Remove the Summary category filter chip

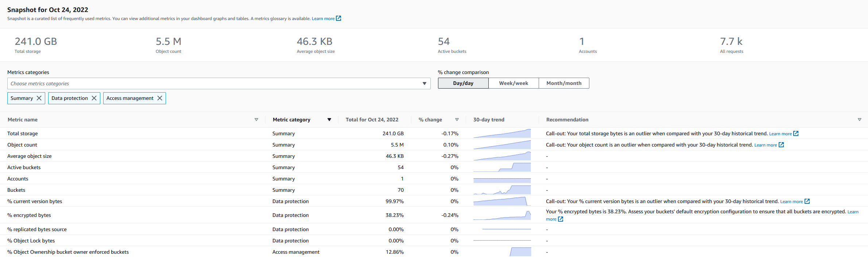coord(39,98)
